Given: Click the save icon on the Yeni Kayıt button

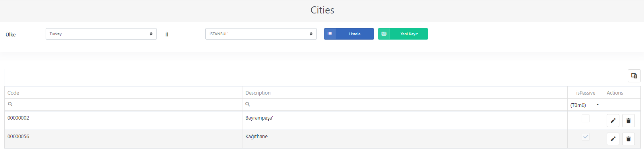Looking at the screenshot, I should point(384,34).
